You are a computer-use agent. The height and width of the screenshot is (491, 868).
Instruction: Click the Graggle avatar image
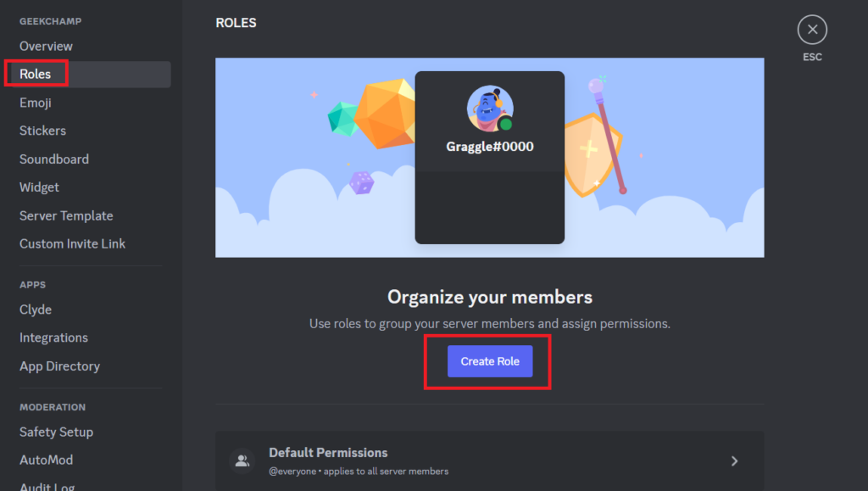(489, 109)
